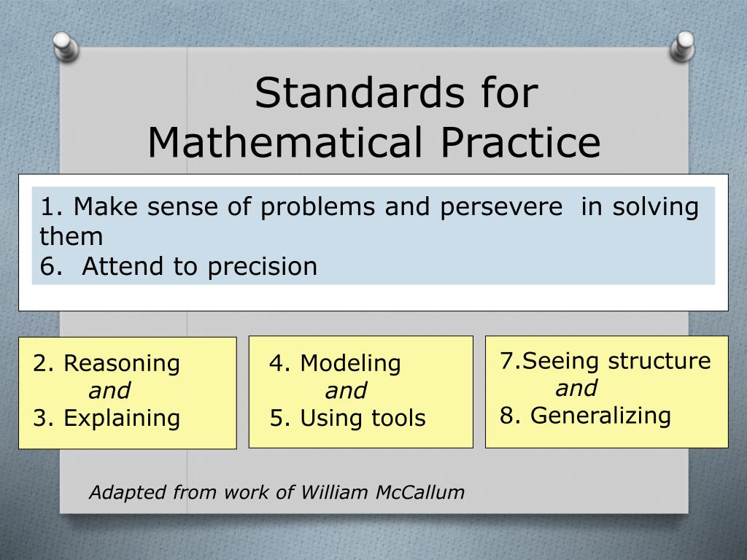Viewport: 747px width, 560px height.
Task: Click the 4. Modeling text
Action: coord(335,363)
